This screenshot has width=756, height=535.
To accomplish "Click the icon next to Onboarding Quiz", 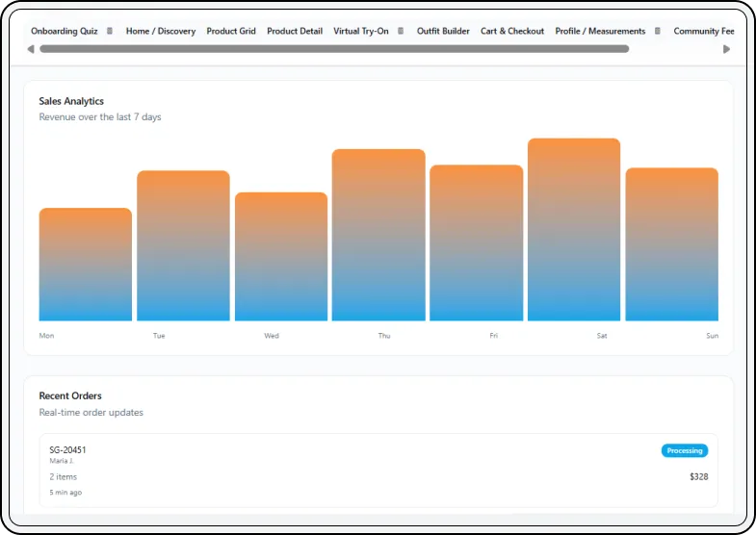I will [x=109, y=31].
